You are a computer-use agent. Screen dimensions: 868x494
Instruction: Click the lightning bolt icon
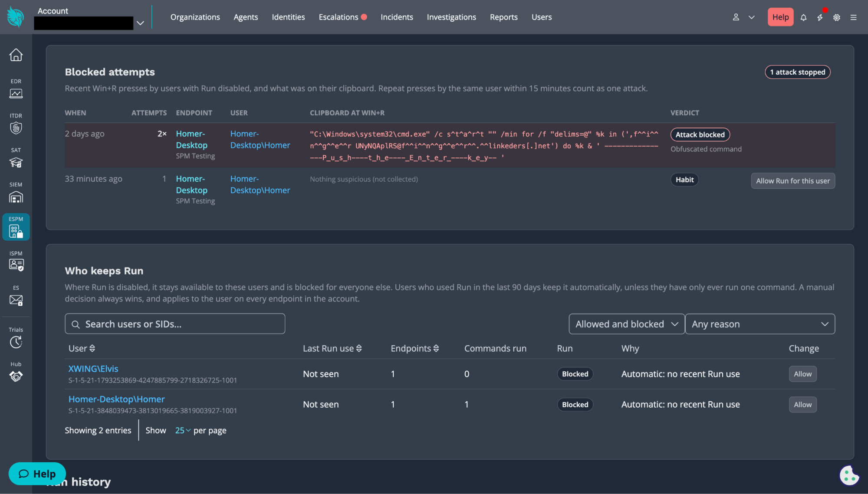click(820, 17)
